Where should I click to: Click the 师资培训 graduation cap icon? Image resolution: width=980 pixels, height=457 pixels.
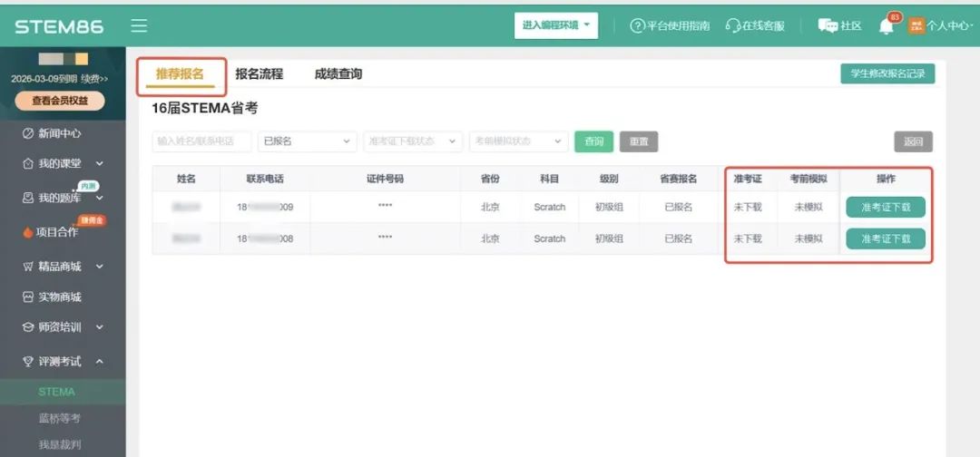click(x=27, y=327)
